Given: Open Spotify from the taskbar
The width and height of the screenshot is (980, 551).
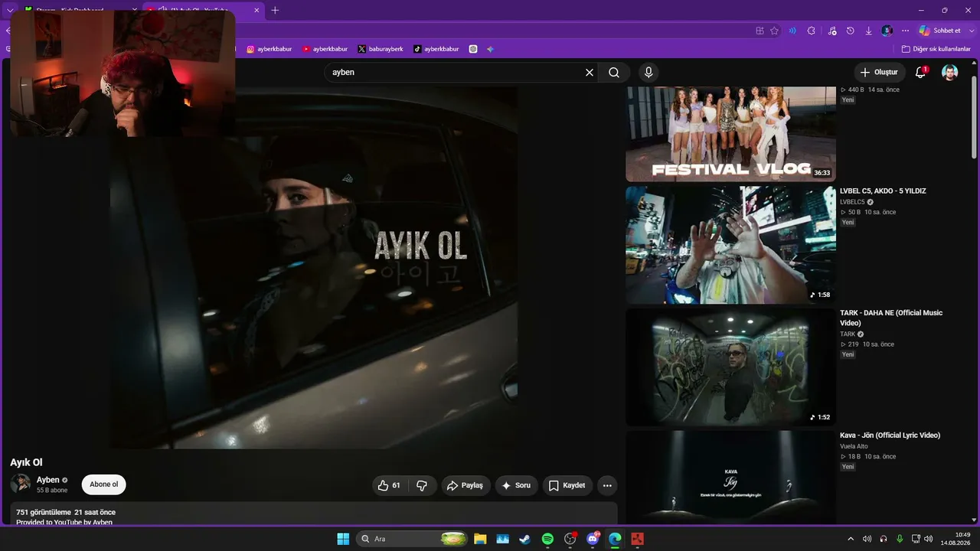Looking at the screenshot, I should [547, 539].
